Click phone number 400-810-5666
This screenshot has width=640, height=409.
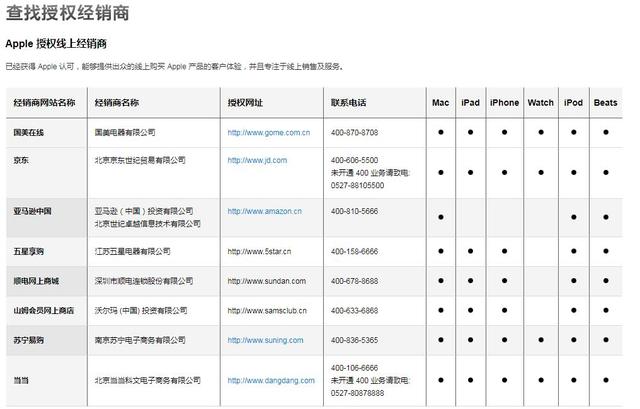[354, 211]
